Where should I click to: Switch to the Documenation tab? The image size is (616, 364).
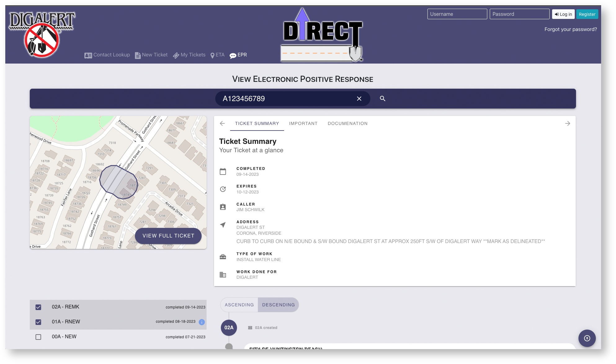[x=347, y=123]
